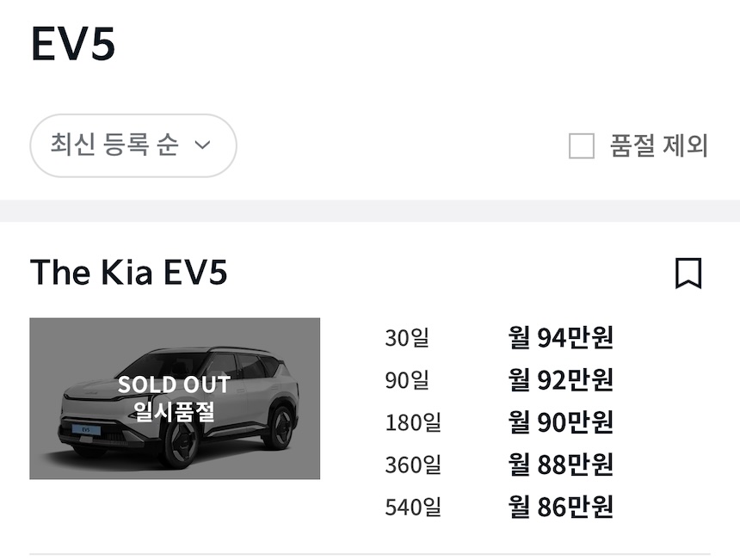
Task: Click the chevron arrow in sort selector
Action: (203, 145)
